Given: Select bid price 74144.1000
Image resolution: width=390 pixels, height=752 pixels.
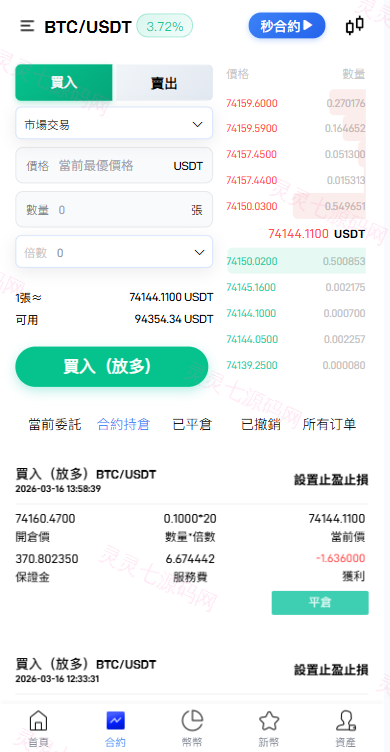Looking at the screenshot, I should point(251,313).
